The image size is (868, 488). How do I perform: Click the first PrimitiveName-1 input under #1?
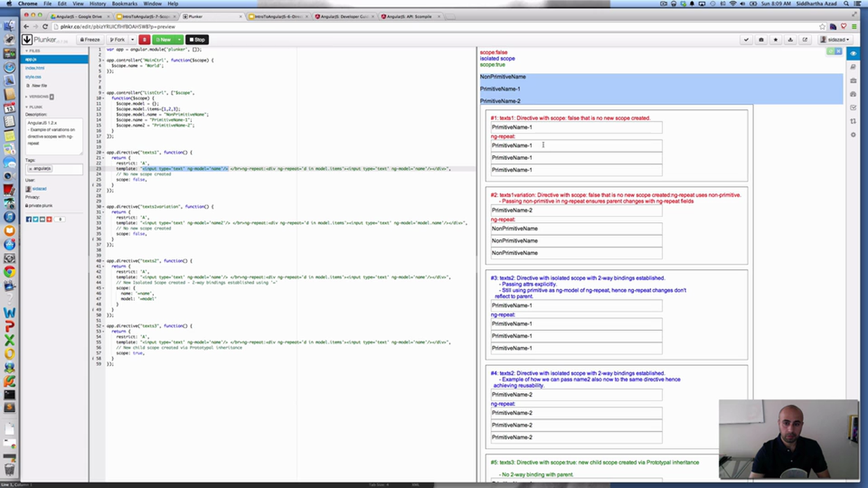point(576,127)
